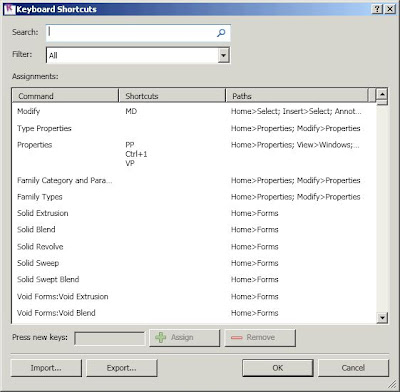This screenshot has height=392, width=400.
Task: Focus the Search input field
Action: (x=138, y=33)
